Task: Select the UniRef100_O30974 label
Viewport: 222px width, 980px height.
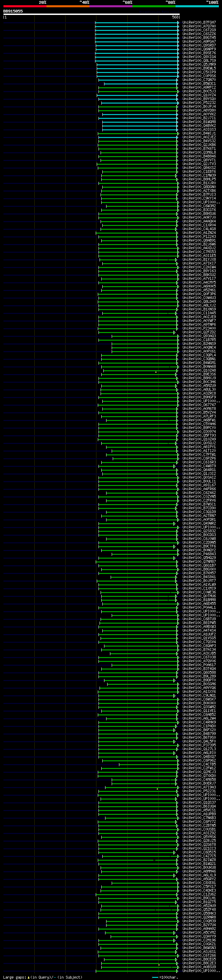Action: point(199,431)
